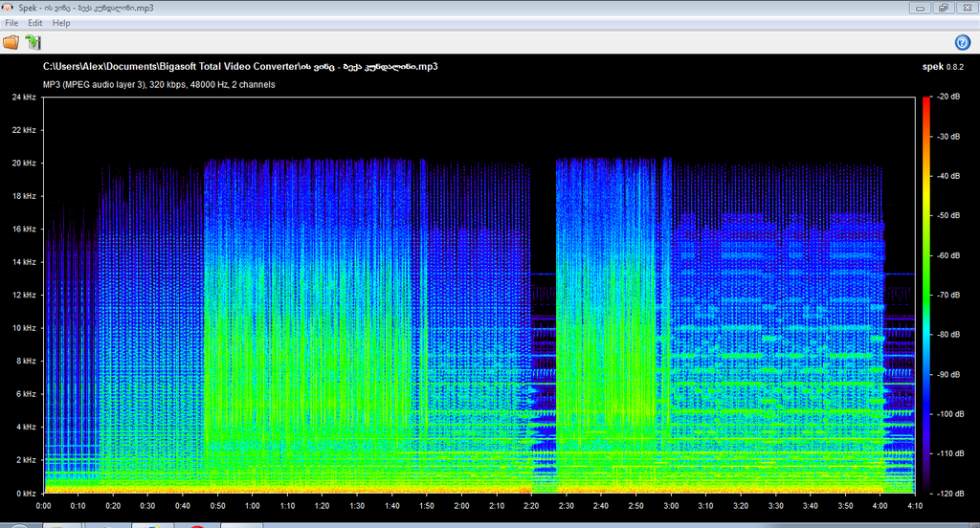The width and height of the screenshot is (980, 528).
Task: Click the 8 kHz frequency axis label
Action: 26,361
